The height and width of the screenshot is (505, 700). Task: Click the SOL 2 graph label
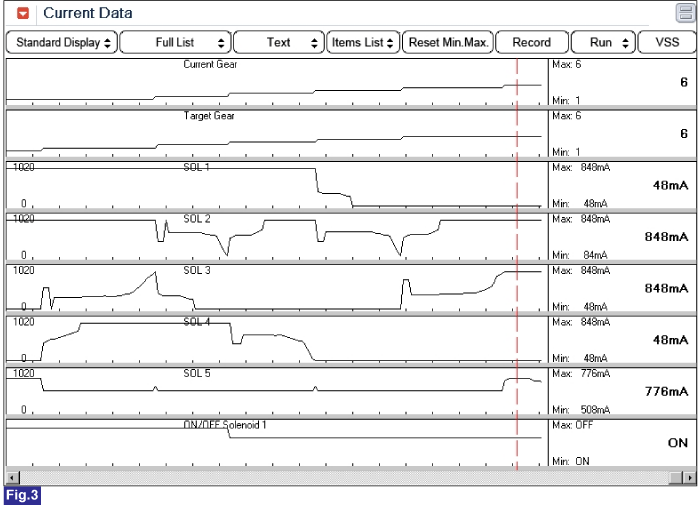tap(196, 218)
